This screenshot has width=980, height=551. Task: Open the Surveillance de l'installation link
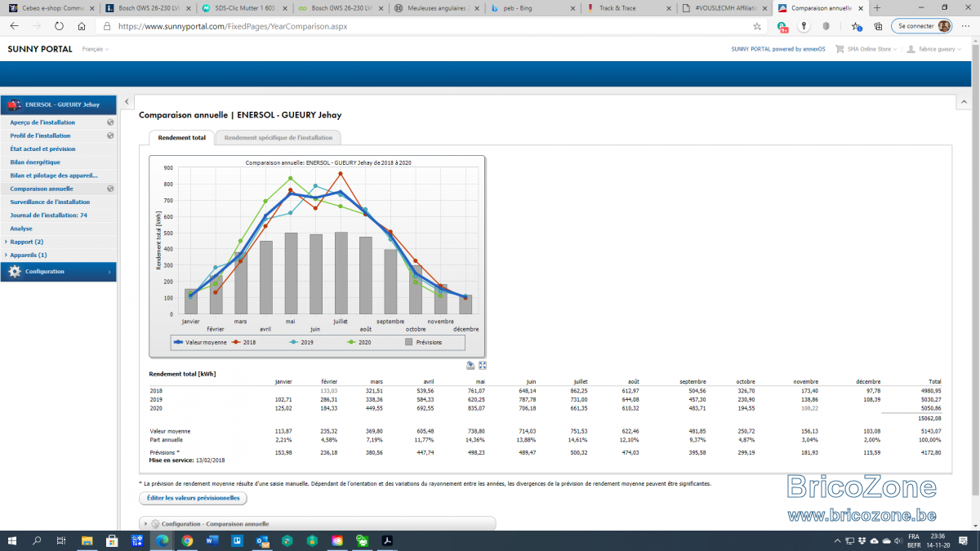coord(50,202)
